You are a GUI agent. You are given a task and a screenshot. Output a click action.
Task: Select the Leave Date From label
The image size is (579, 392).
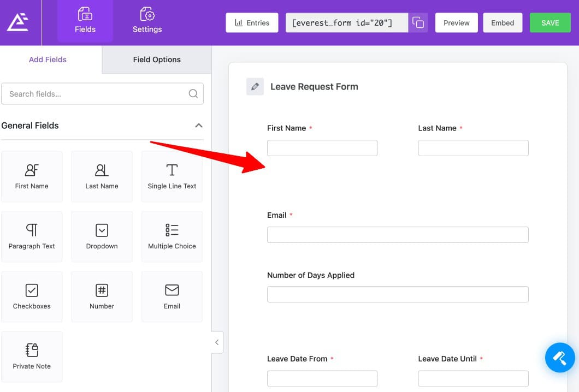click(x=297, y=359)
